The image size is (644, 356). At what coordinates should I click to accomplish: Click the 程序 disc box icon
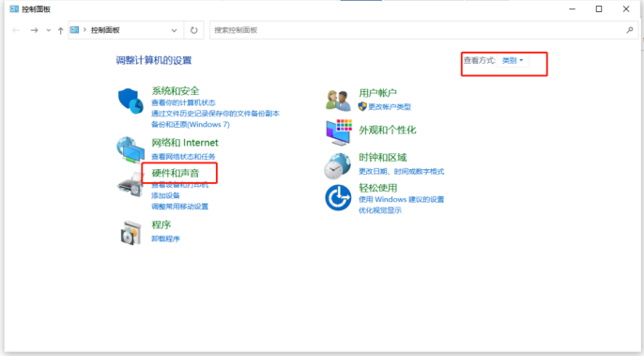point(131,233)
